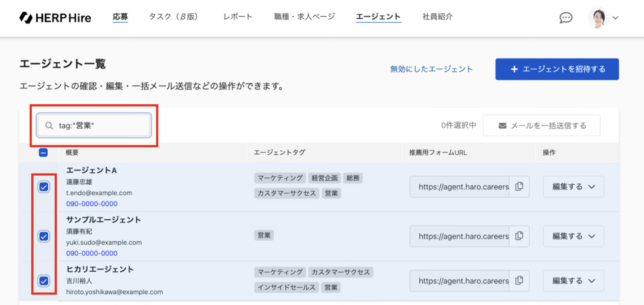This screenshot has height=305, width=644.
Task: Copy the ヒカリエージェント referral form URL
Action: 519,280
